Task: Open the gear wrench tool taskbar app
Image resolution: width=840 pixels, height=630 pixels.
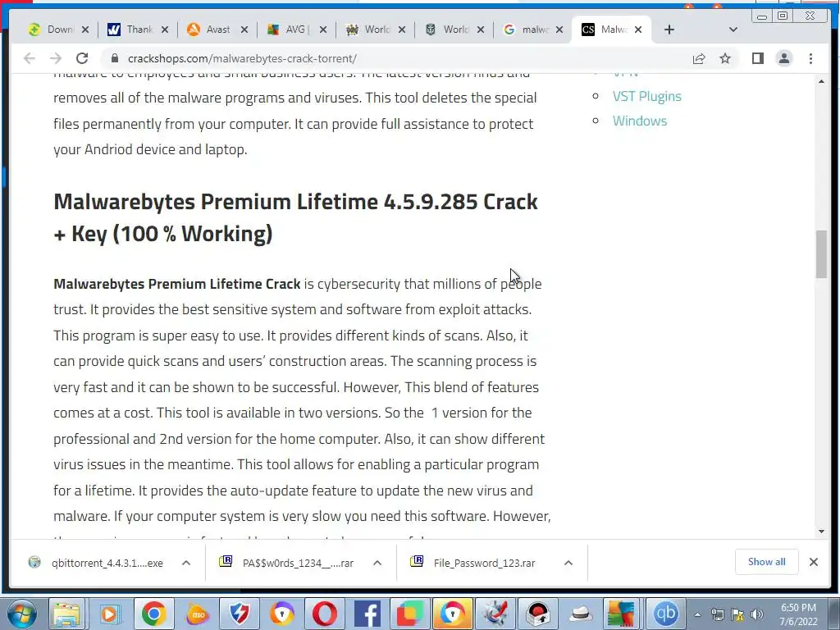Action: pos(495,614)
